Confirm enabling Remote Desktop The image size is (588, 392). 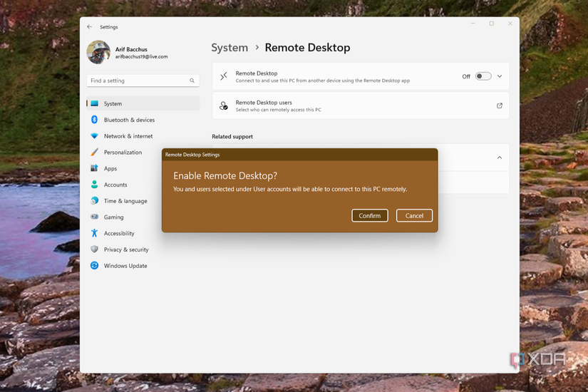pyautogui.click(x=370, y=216)
